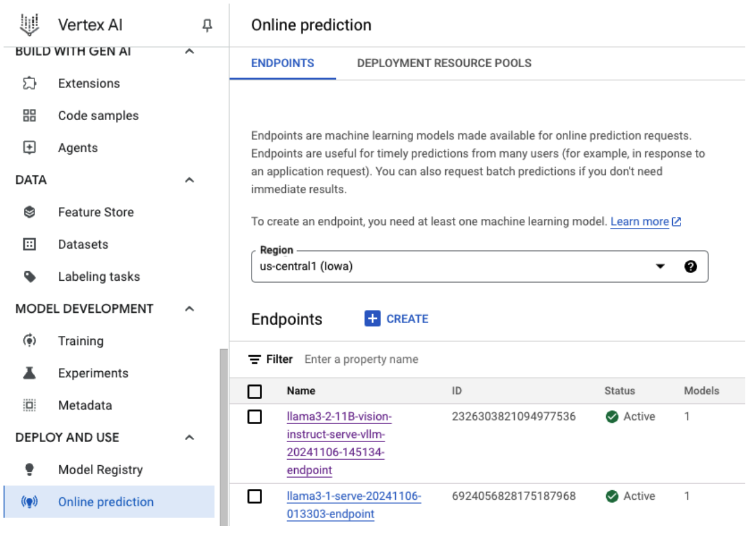Viewport: 756px width, 533px height.
Task: Select the Feature Store icon
Action: (30, 212)
